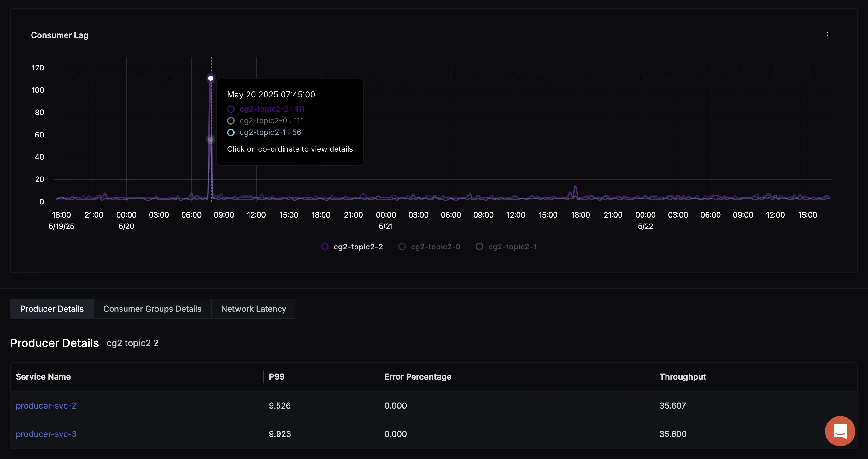Click the Service Name column header
The image size is (868, 459).
[x=43, y=376]
